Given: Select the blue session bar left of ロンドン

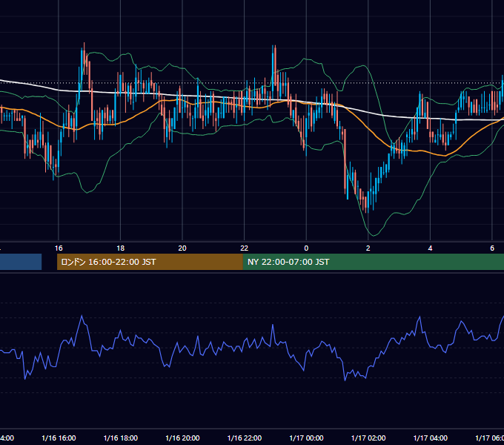Looking at the screenshot, I should click(x=21, y=262).
